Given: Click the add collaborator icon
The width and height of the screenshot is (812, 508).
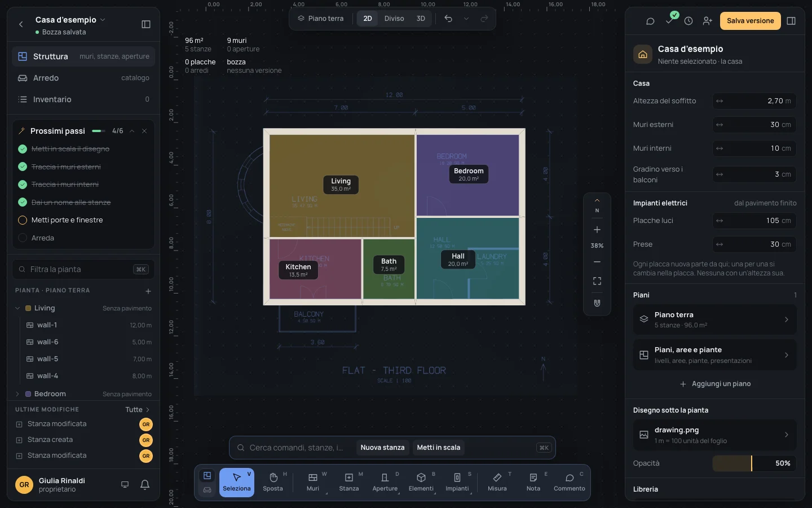Looking at the screenshot, I should point(708,21).
